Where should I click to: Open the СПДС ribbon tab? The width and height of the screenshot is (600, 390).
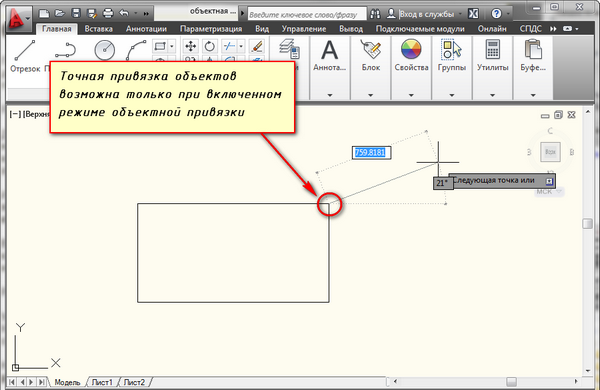tap(531, 29)
